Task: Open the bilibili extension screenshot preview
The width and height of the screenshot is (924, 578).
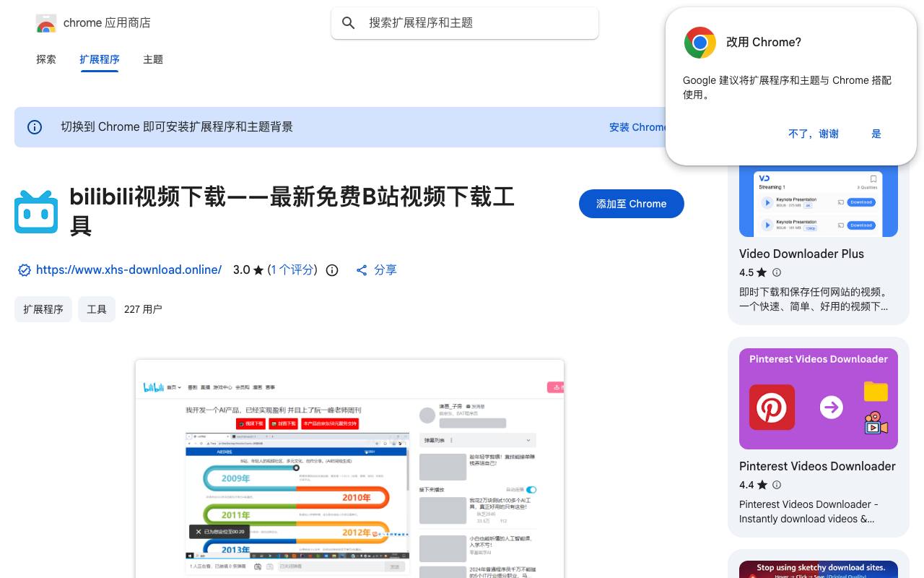Action: [x=349, y=468]
